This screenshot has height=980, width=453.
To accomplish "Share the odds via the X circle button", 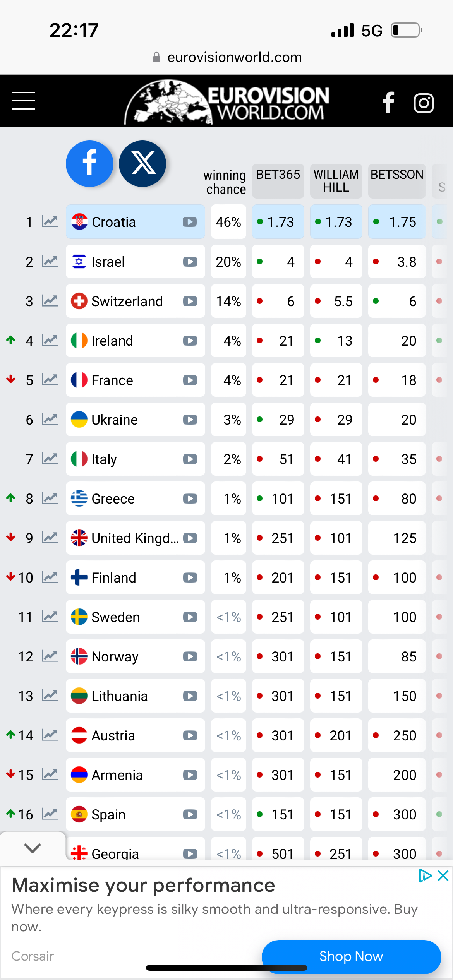I will pyautogui.click(x=142, y=163).
